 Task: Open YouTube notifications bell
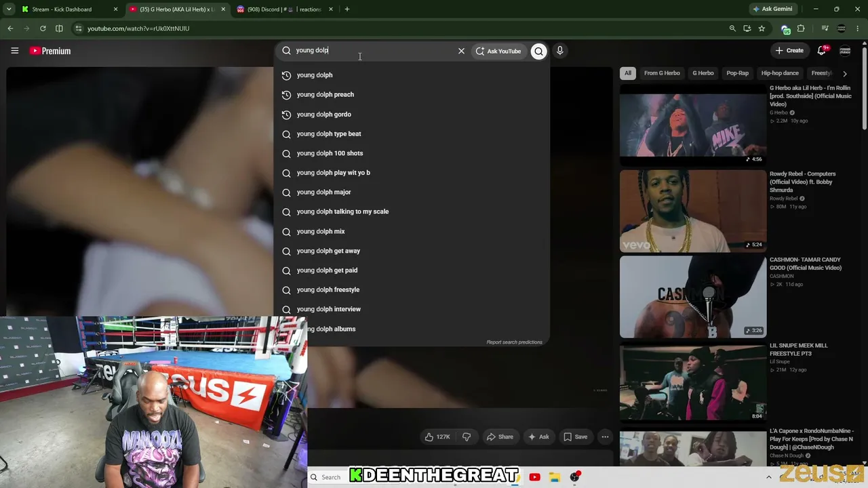point(822,51)
